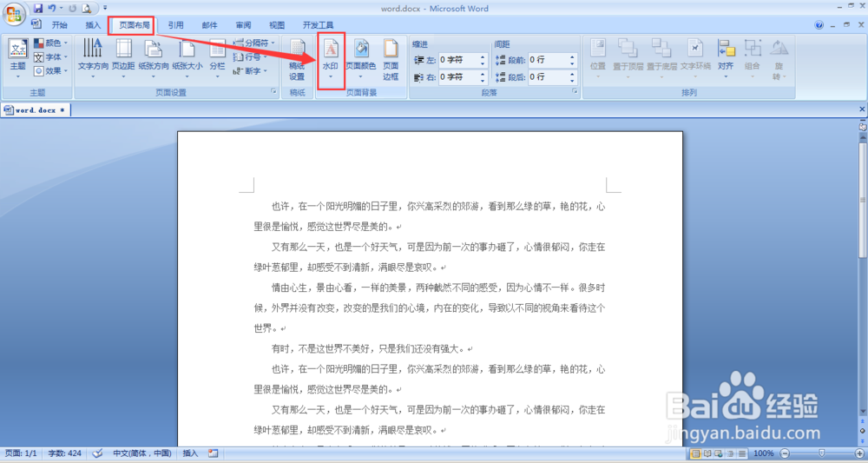Screen dimensions: 868x463
Task: Switch to the 审阅 ribbon tab
Action: [x=243, y=25]
